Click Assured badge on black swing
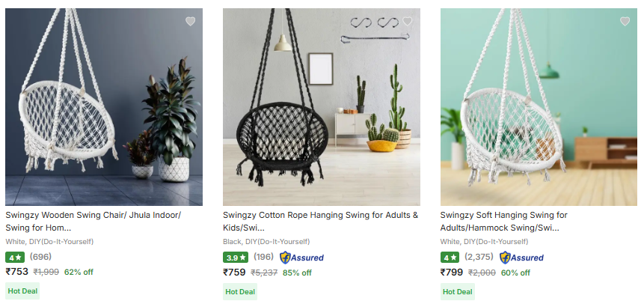The height and width of the screenshot is (307, 644). coord(301,258)
